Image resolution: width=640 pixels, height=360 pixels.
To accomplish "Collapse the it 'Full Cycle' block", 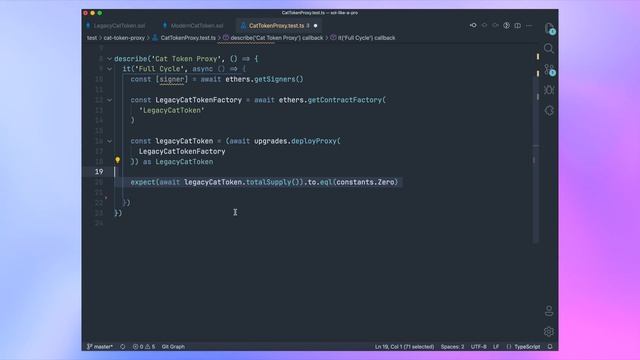I will tap(109, 69).
